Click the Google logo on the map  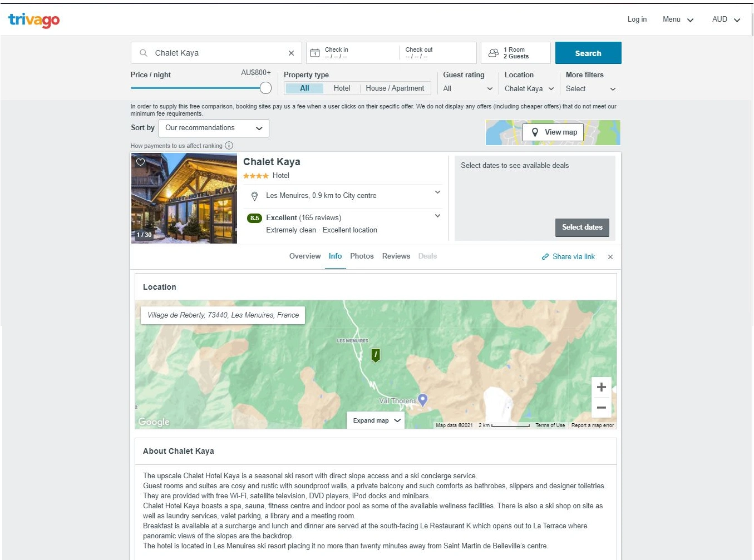[154, 422]
